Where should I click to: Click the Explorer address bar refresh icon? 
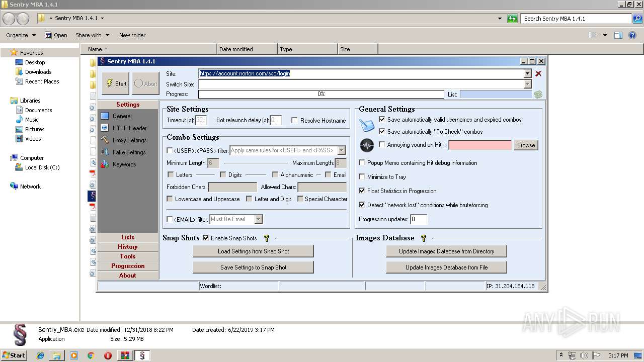(x=512, y=19)
